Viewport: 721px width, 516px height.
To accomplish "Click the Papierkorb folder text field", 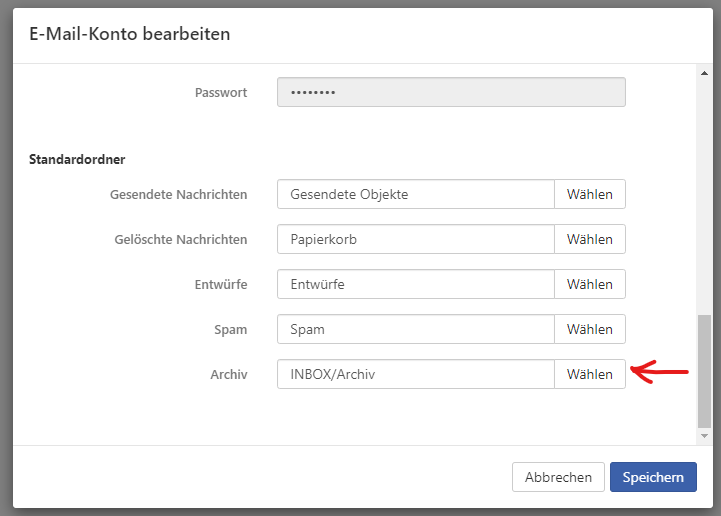I will tap(415, 239).
